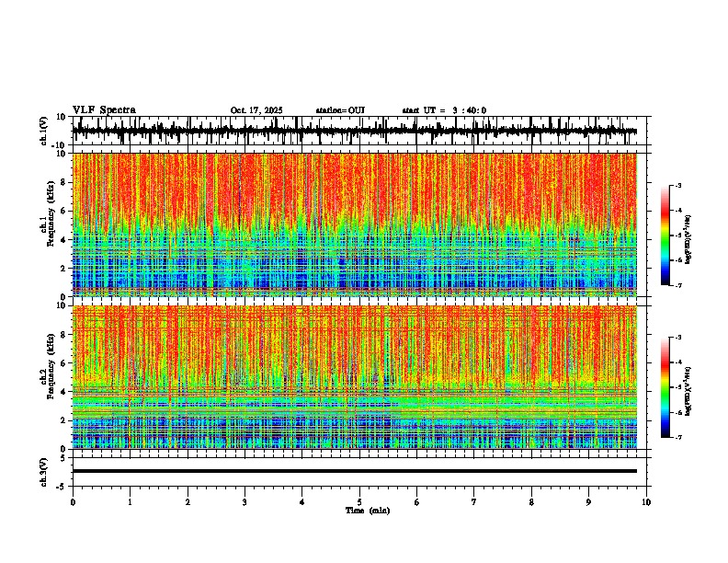
Task: Select the "start UT = 3 : 40: 0" text
Action: coord(444,110)
